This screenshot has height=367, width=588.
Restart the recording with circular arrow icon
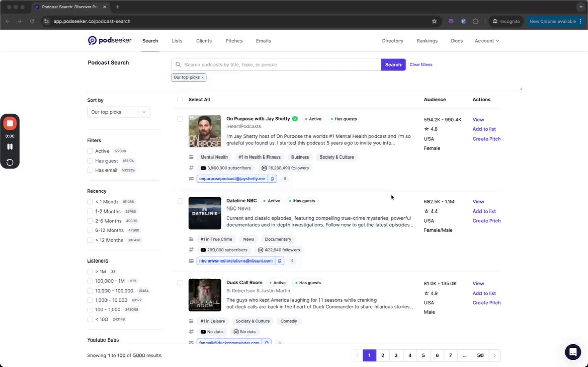click(x=10, y=162)
